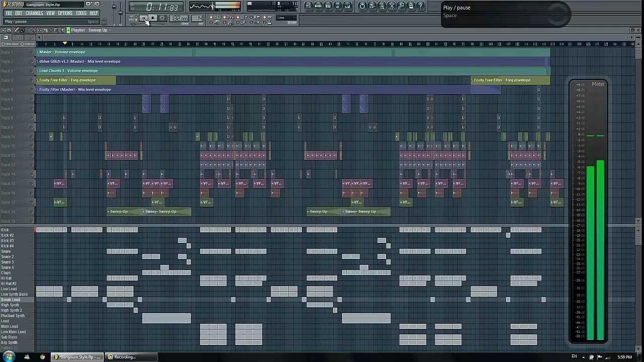This screenshot has width=644, height=362.
Task: Toggle the playlist magnet snap icon
Action: click(9, 30)
